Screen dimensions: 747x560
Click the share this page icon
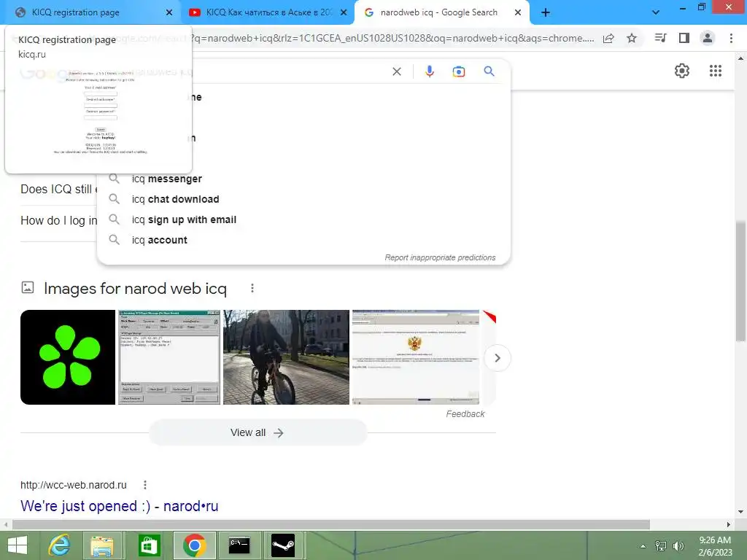click(608, 39)
